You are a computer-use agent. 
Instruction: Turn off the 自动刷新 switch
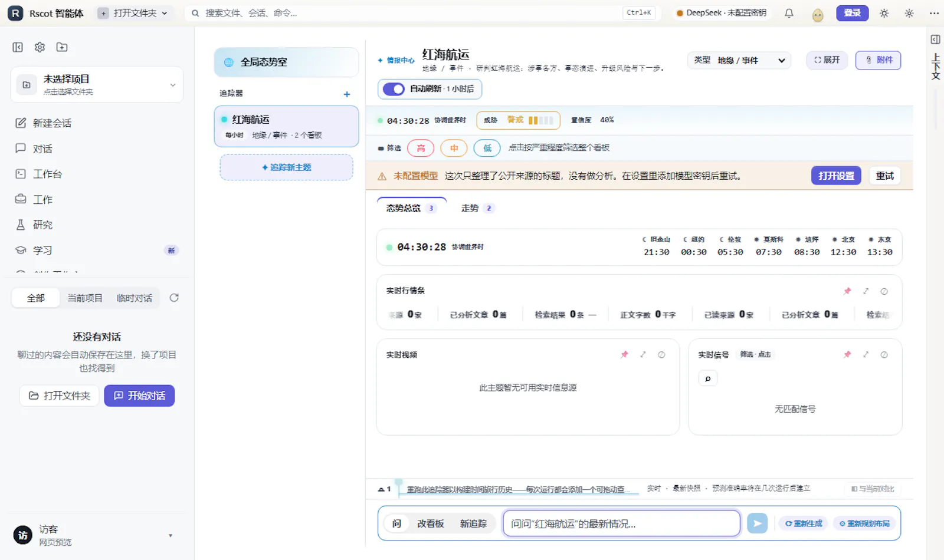coord(394,89)
